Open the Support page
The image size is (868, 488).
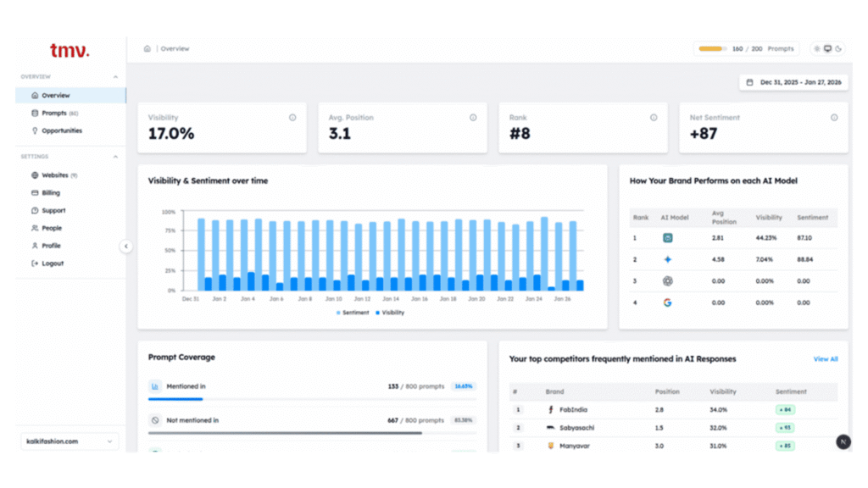click(x=70, y=210)
